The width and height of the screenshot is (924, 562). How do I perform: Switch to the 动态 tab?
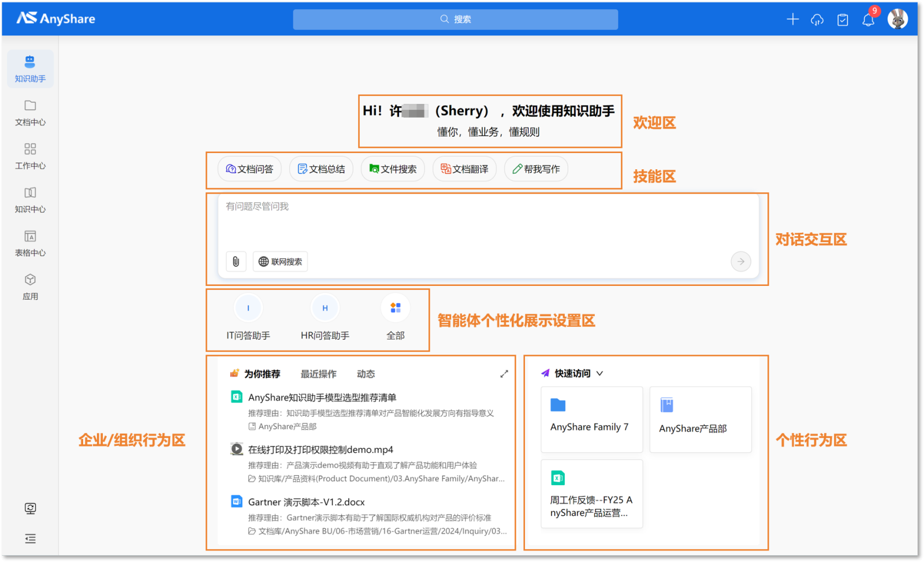[366, 374]
